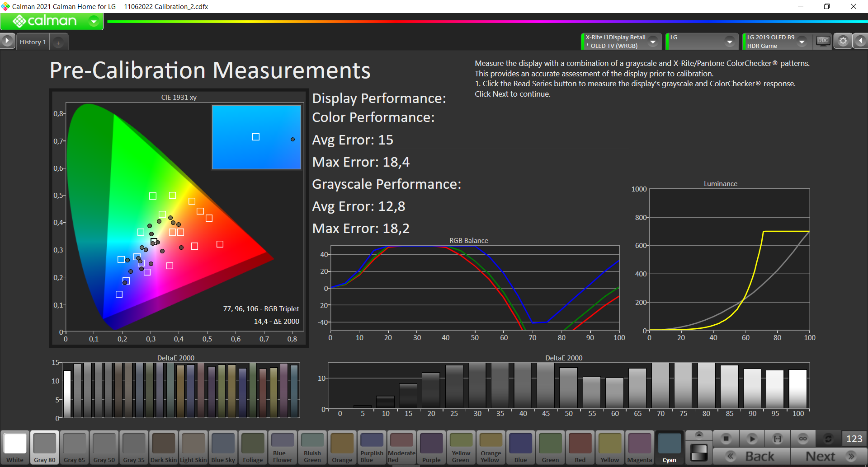Screen dimensions: 868x467
Task: Click the grayscale Max Error 18,2 text
Action: click(361, 229)
